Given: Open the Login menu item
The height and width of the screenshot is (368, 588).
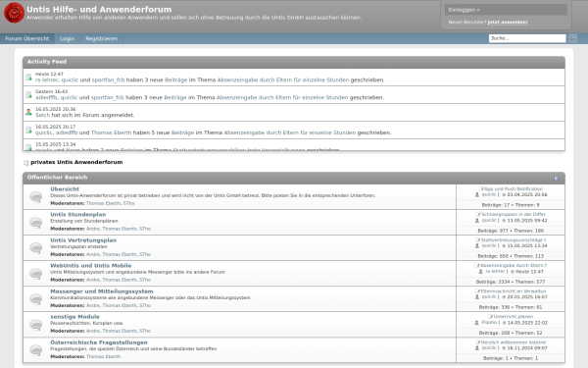Looking at the screenshot, I should pyautogui.click(x=67, y=38).
